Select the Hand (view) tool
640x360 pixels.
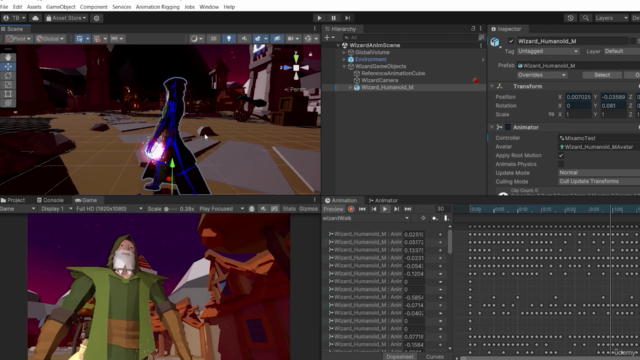8,58
